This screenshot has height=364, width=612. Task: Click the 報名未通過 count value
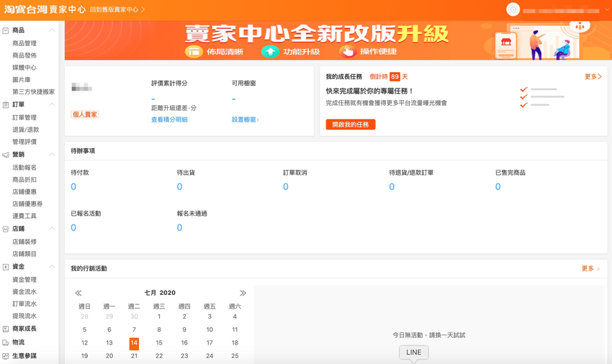click(x=179, y=228)
